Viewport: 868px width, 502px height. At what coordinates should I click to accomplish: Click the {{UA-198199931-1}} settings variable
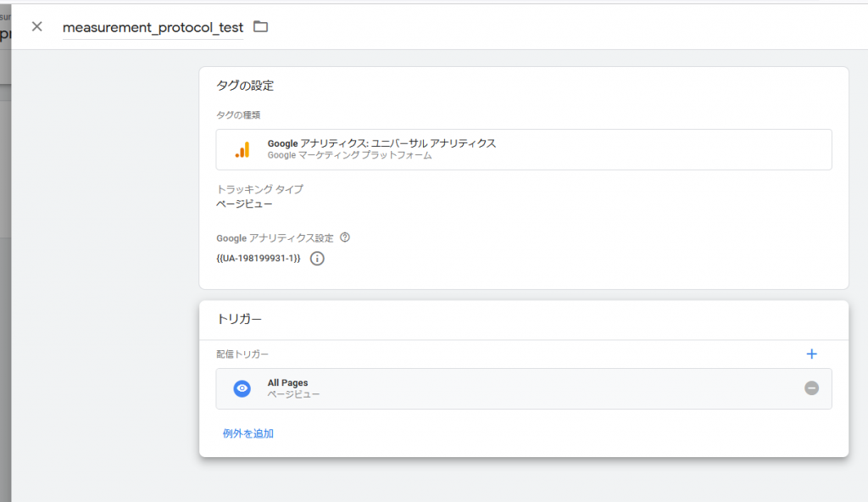click(x=259, y=258)
